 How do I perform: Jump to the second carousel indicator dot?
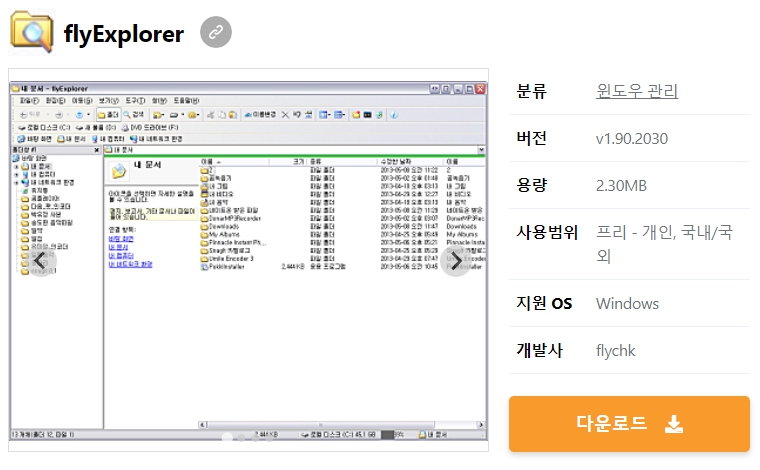[241, 438]
